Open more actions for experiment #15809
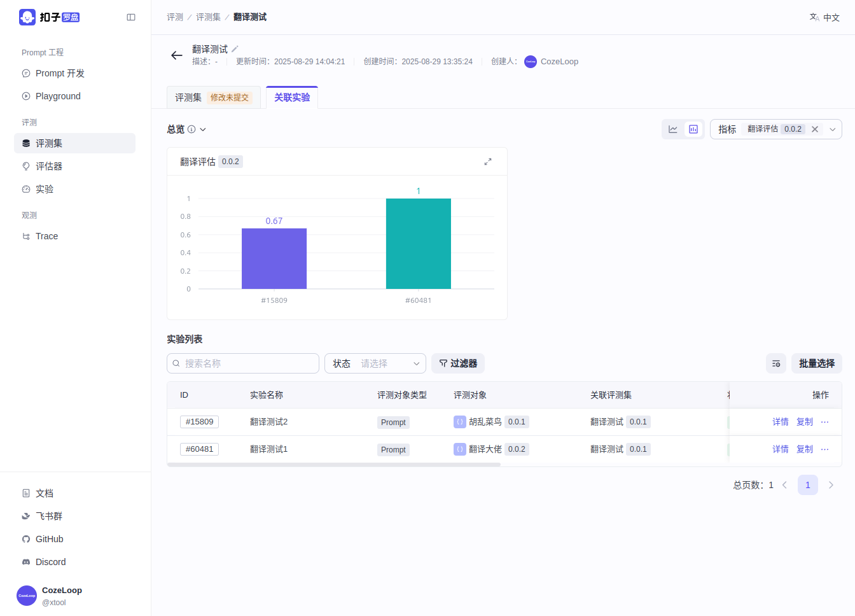The image size is (855, 616). click(x=825, y=422)
